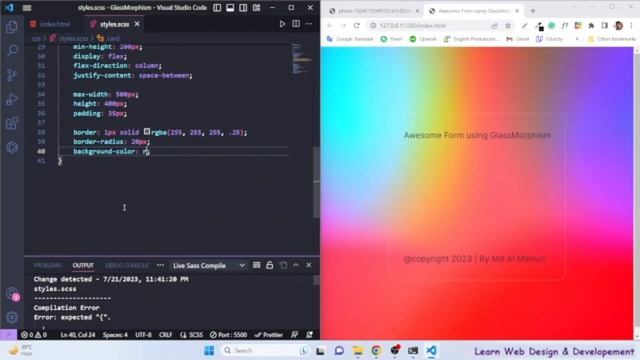Open the Customize Layout icon
The height and width of the screenshot is (360, 640).
pyautogui.click(x=256, y=8)
